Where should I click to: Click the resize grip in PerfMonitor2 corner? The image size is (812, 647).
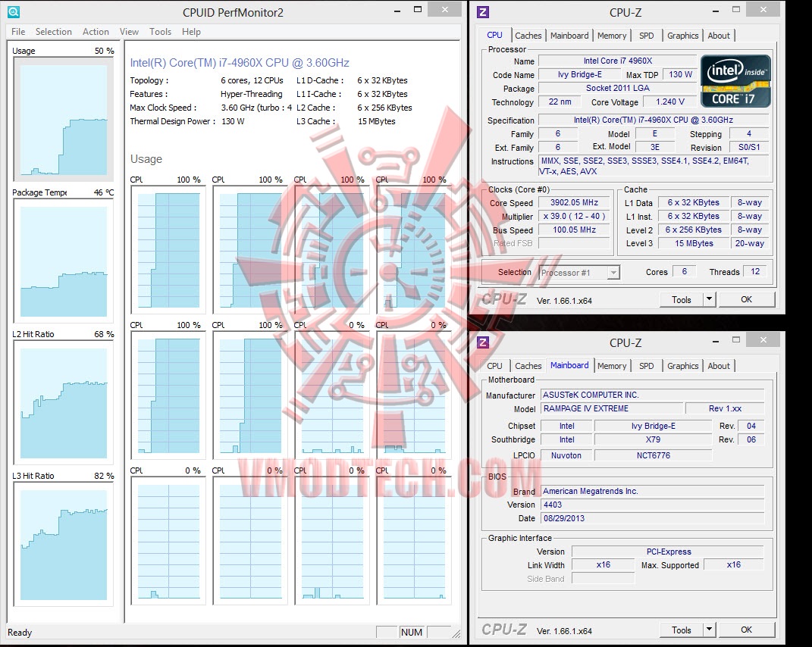pyautogui.click(x=456, y=633)
